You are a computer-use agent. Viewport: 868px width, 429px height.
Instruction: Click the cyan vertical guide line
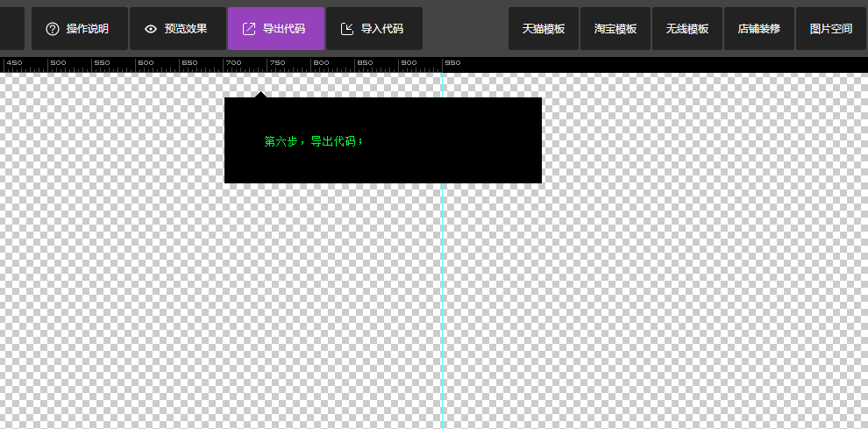(442, 251)
